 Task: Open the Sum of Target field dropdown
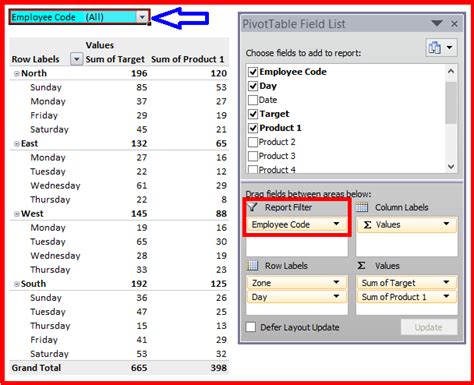pyautogui.click(x=446, y=282)
